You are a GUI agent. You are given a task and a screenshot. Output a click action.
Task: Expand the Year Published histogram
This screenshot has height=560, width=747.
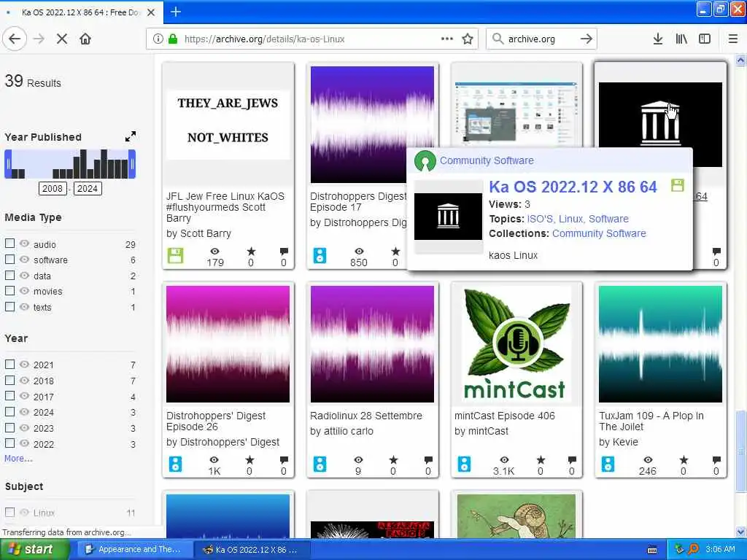point(130,136)
